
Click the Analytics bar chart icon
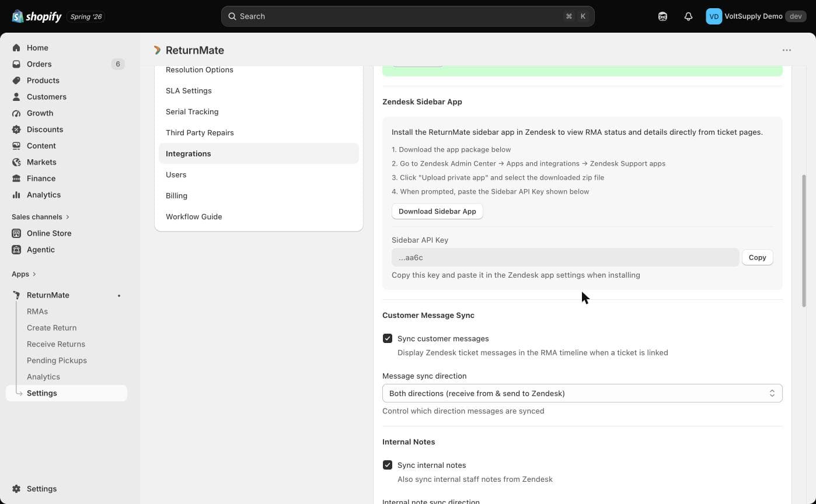tap(16, 195)
